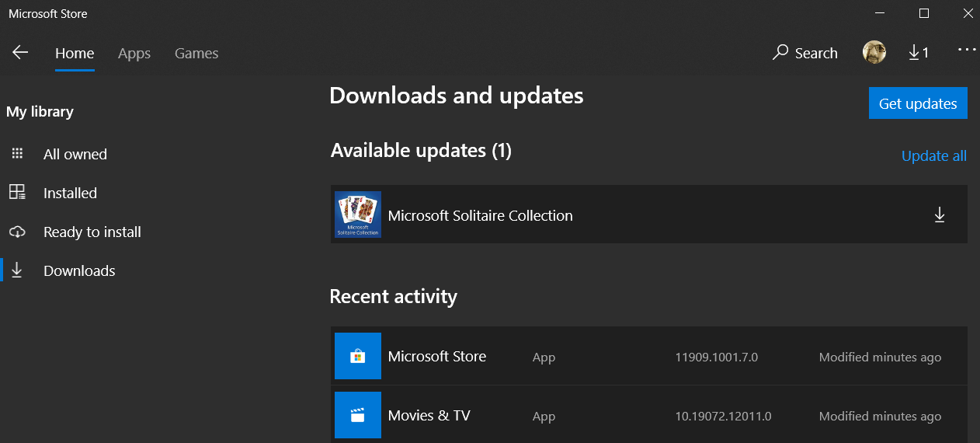
Task: Minimize the Microsoft Store window
Action: click(x=880, y=13)
